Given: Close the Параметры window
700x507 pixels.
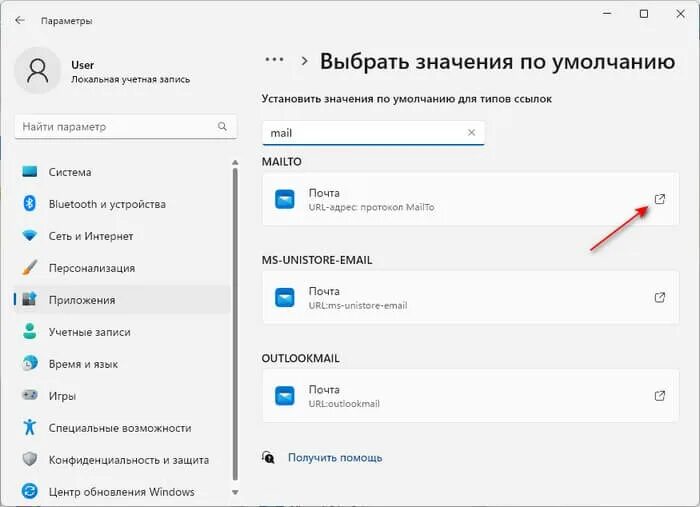Looking at the screenshot, I should [x=680, y=14].
